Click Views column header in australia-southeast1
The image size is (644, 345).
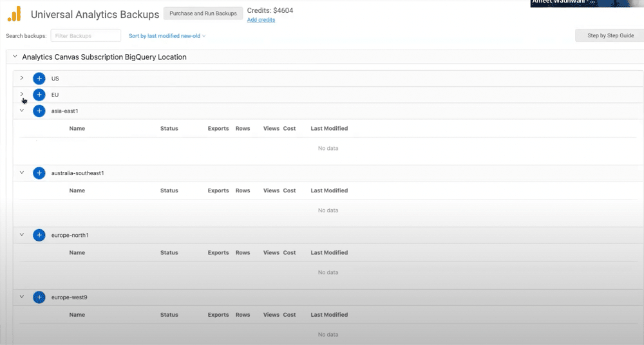[271, 191]
